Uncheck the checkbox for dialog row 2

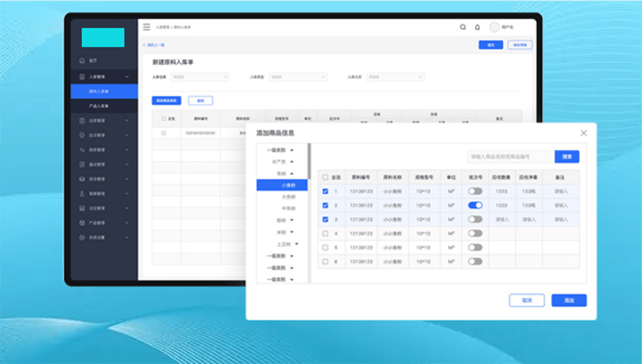click(325, 205)
